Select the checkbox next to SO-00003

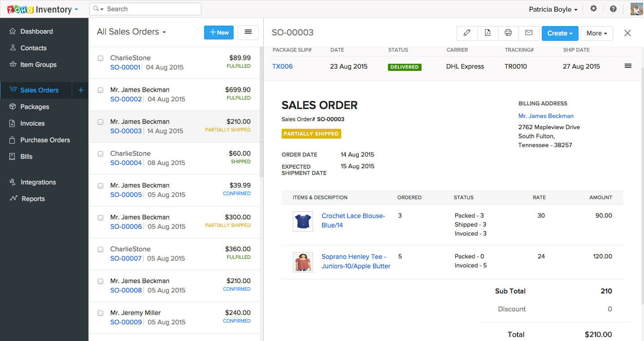[100, 122]
